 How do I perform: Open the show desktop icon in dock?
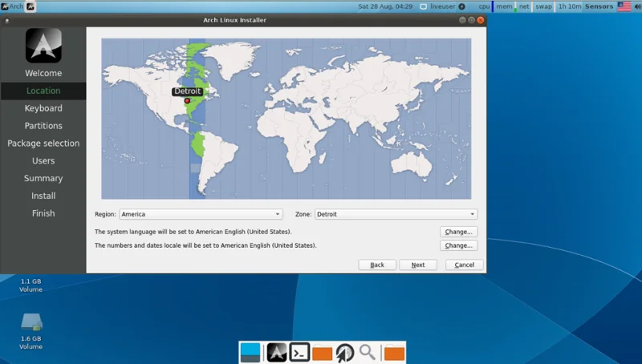[x=250, y=353]
